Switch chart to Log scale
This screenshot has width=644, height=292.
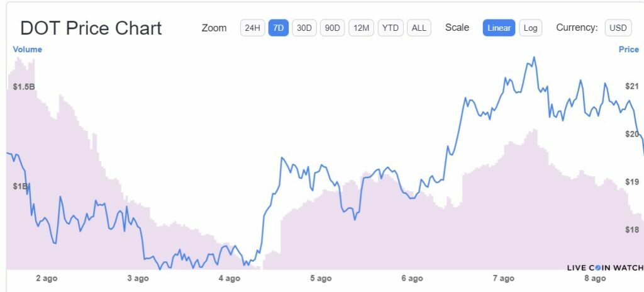[x=531, y=28]
